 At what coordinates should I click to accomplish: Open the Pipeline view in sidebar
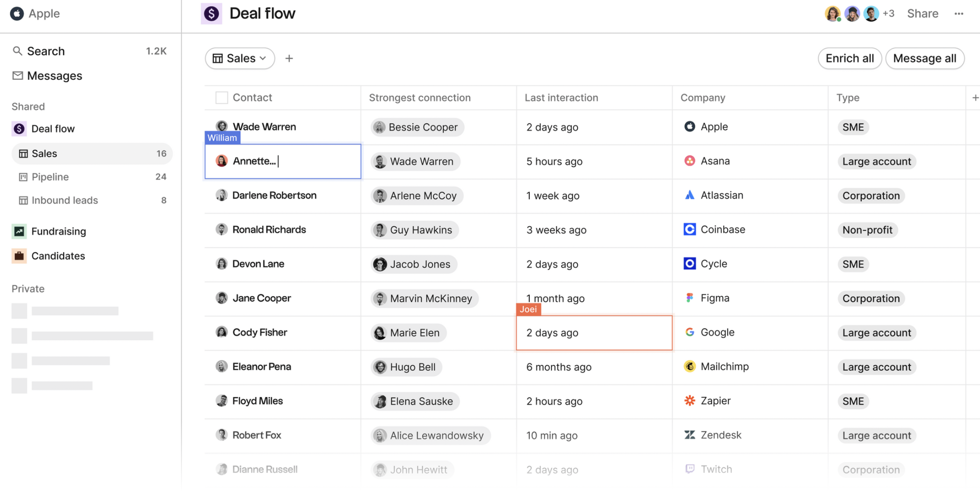coord(50,177)
